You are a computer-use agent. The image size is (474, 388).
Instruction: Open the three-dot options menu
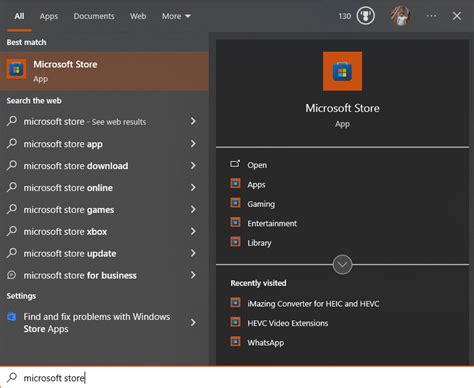(431, 16)
